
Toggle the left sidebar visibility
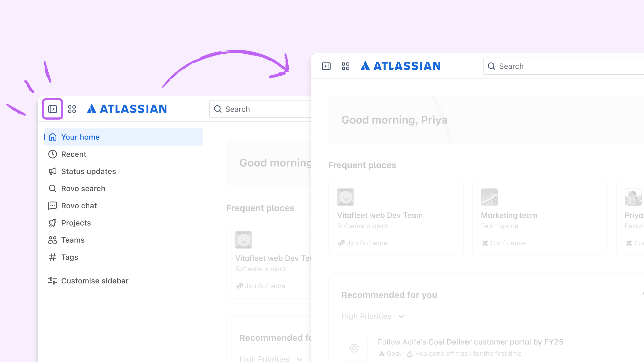[53, 109]
